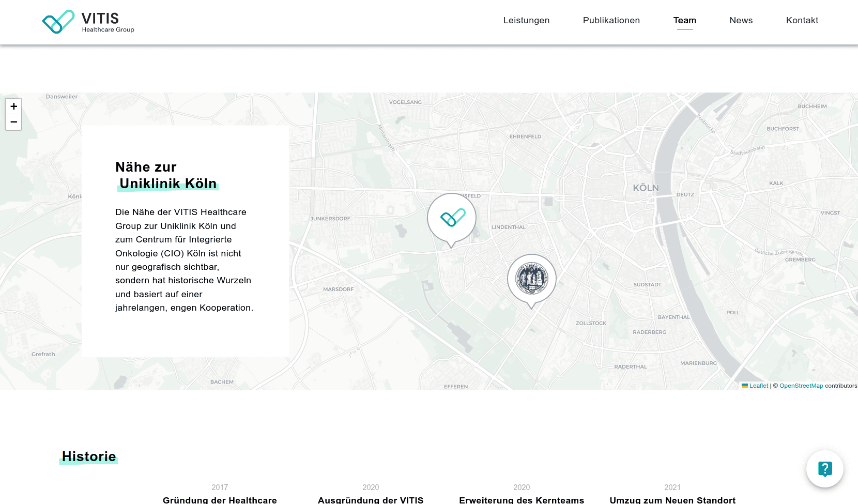Zoom out on the map
Viewport: 858px width, 504px height.
[13, 122]
